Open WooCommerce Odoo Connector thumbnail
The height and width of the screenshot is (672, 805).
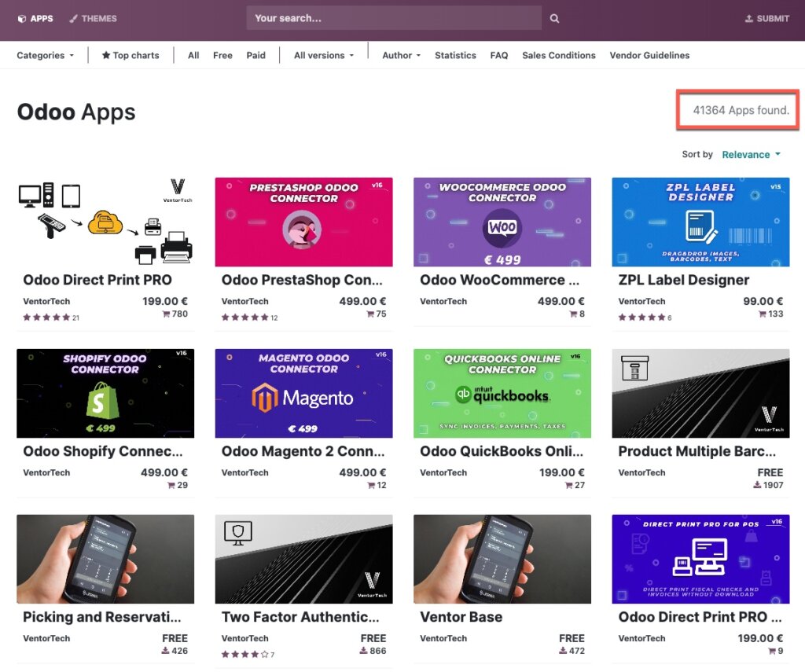502,222
